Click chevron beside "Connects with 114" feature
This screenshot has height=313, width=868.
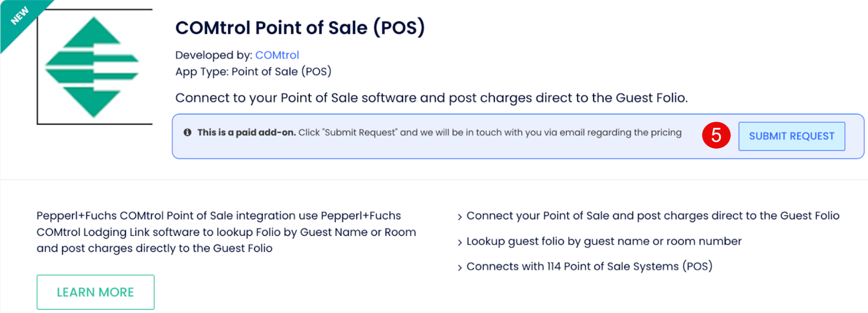(459, 268)
